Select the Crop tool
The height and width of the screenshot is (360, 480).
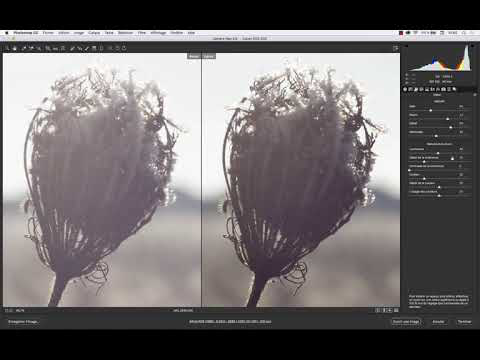(x=48, y=48)
